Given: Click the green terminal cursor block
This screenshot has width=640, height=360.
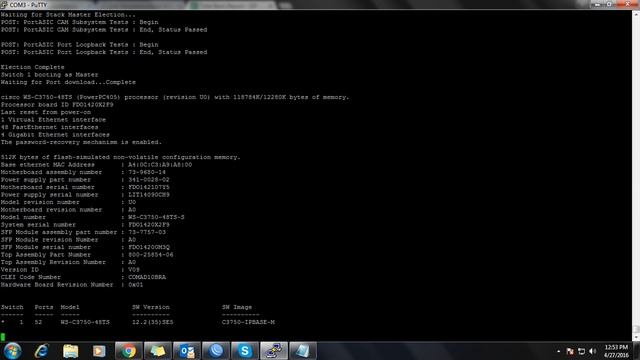Looking at the screenshot, I should 3,337.
